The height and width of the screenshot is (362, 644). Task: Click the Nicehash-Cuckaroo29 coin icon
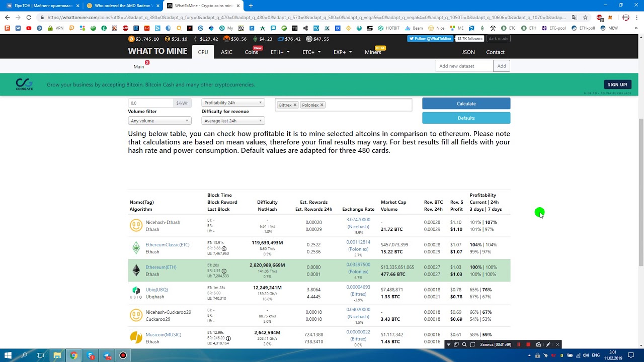(136, 315)
